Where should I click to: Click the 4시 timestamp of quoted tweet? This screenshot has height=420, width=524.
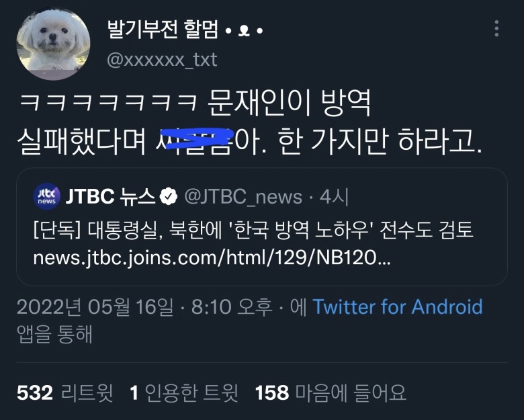pyautogui.click(x=334, y=197)
